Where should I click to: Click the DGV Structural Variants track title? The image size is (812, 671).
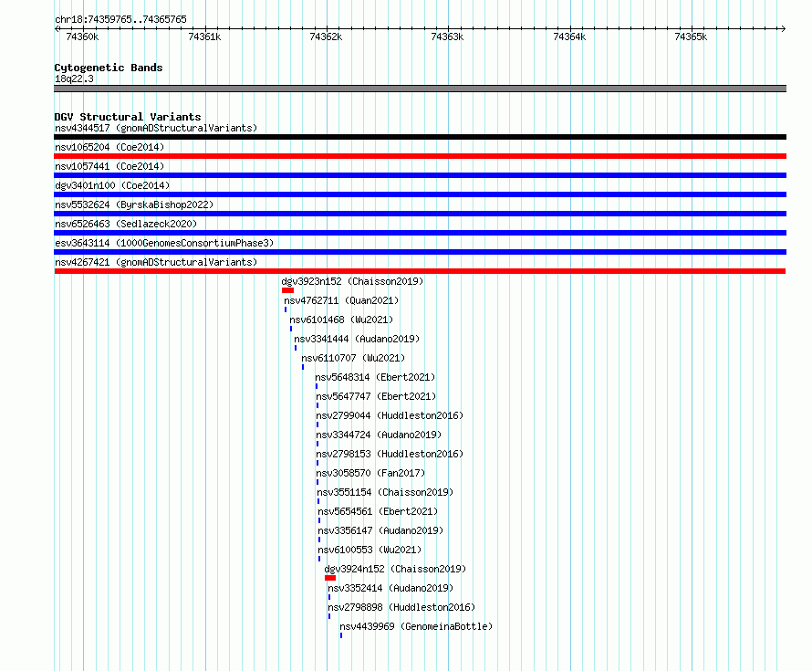click(x=128, y=117)
